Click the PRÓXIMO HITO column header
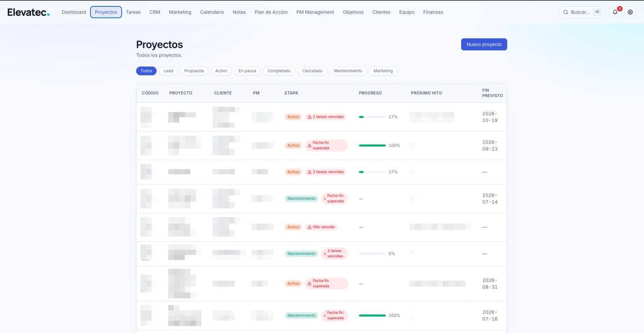 [426, 93]
